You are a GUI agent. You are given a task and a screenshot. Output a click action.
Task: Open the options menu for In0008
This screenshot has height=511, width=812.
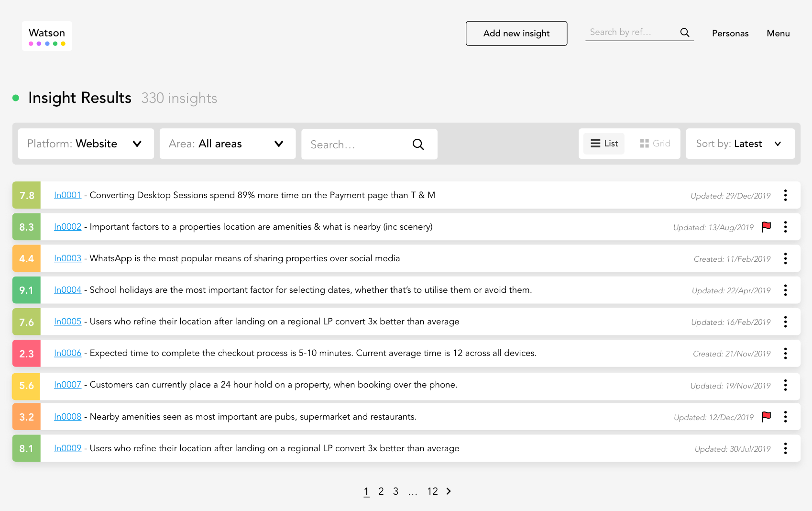[x=785, y=417]
